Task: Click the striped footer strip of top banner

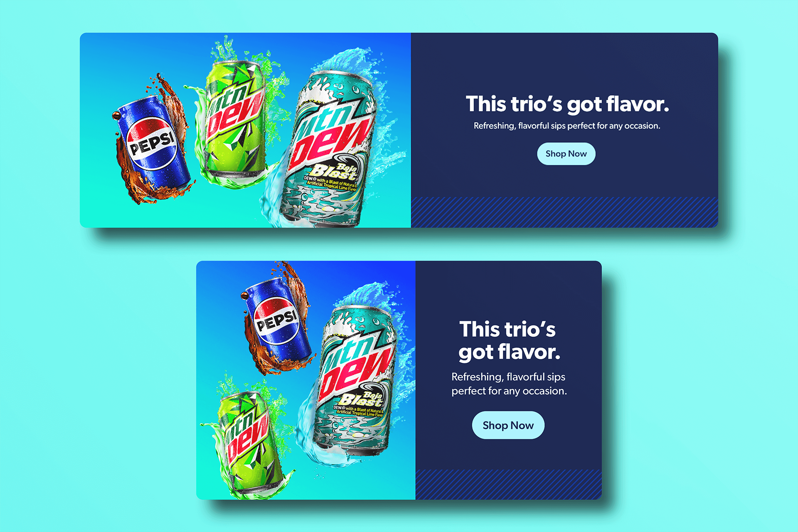Action: (564, 212)
